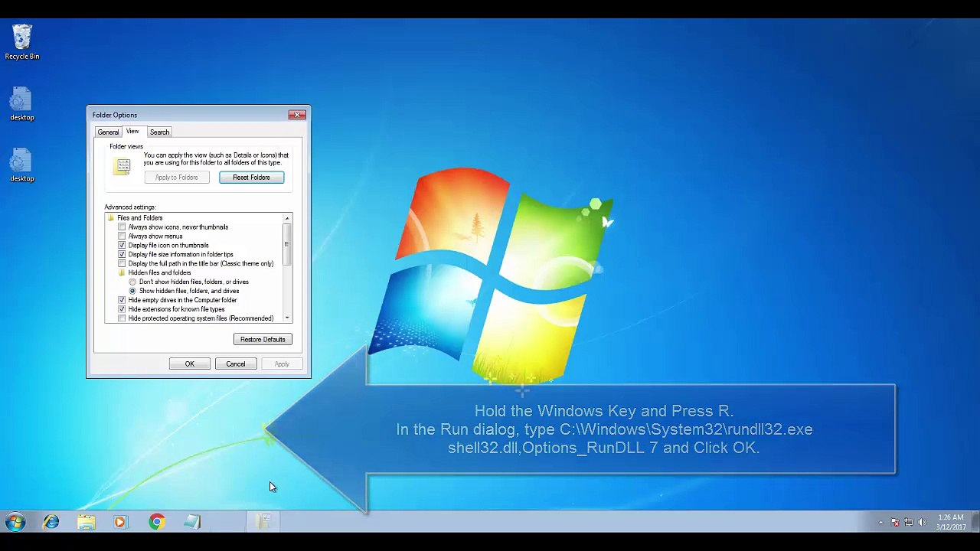
Task: Select Show hidden files, folders, and drives
Action: (132, 292)
